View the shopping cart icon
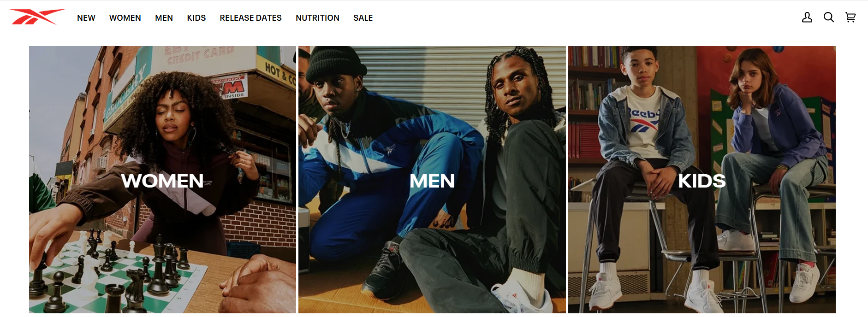The height and width of the screenshot is (317, 868). 850,18
